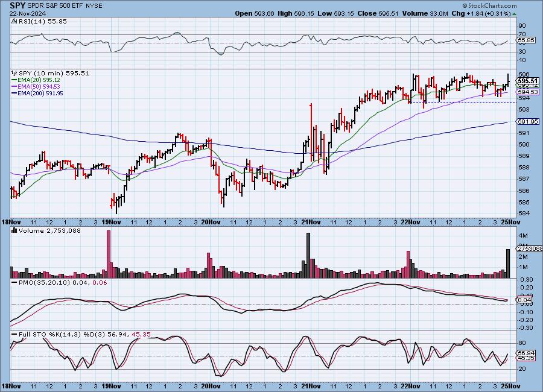Click the High 596.15 value

(x=296, y=13)
